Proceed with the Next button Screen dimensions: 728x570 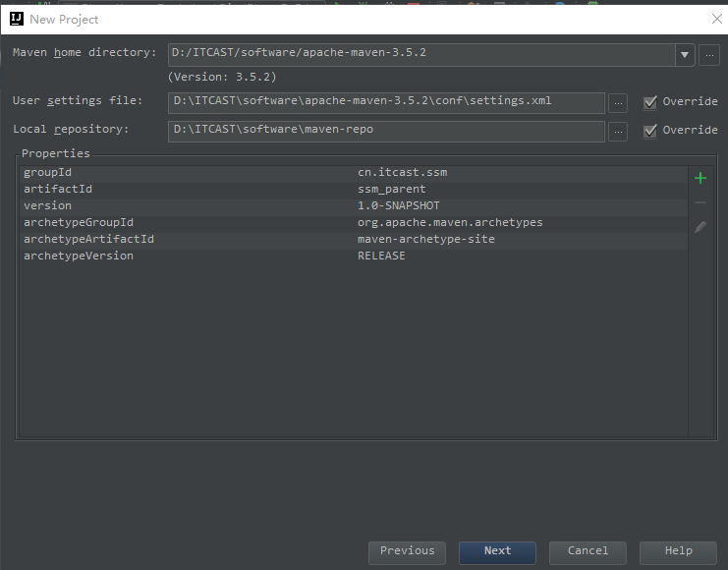497,552
